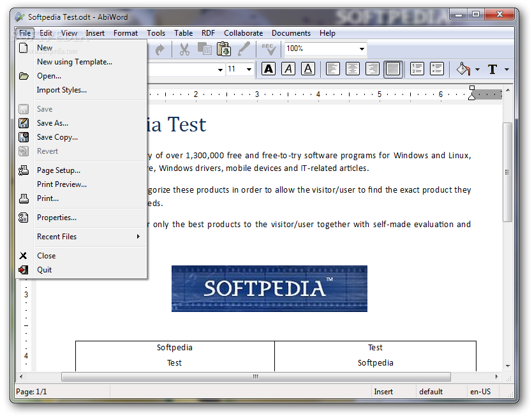Toggle Underline formatting button
Viewport: 532px width, 416px height.
click(308, 69)
